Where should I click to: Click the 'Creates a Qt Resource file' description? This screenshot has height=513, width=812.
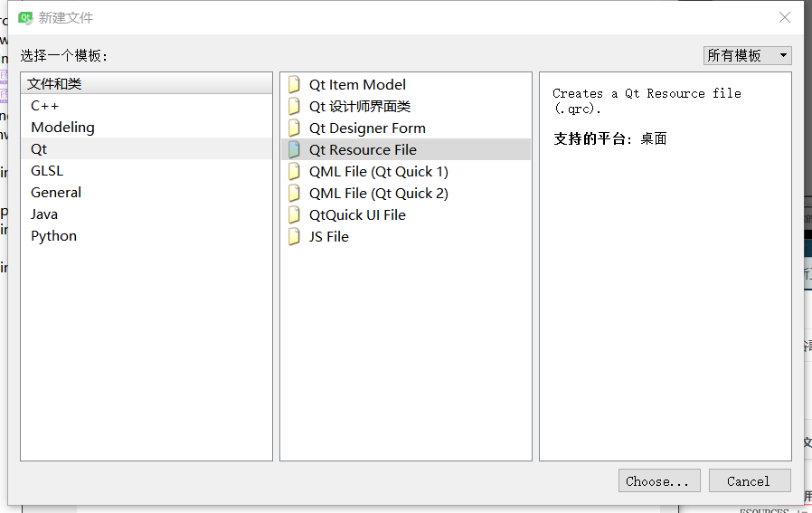click(x=647, y=101)
